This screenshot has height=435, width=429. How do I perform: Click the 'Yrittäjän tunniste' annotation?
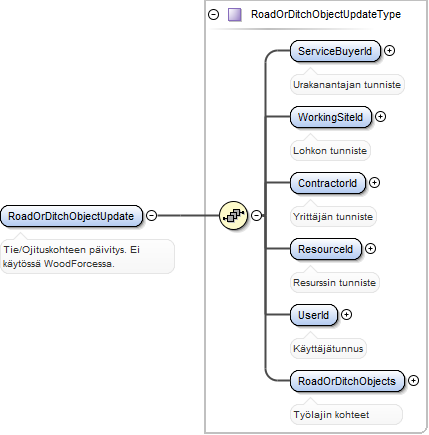pos(333,217)
